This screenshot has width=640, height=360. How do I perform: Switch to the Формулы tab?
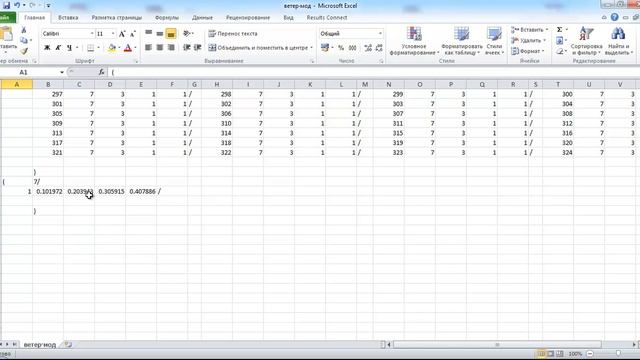click(167, 18)
